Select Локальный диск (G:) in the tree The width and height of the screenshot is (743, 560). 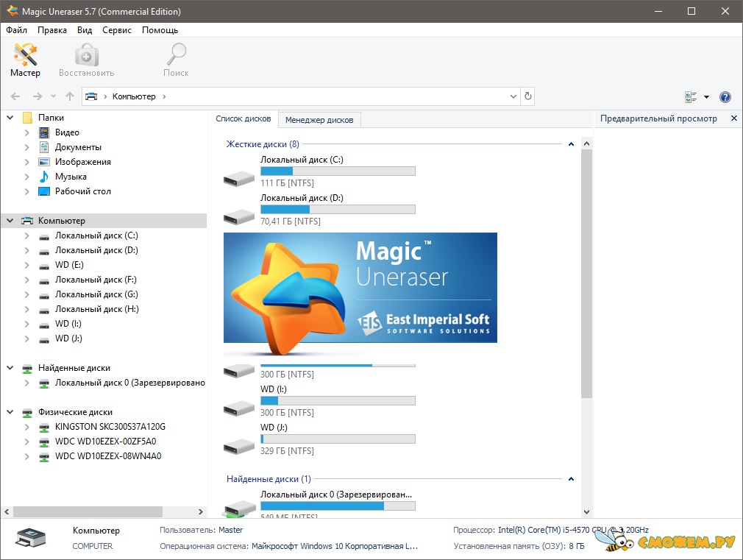(x=96, y=294)
